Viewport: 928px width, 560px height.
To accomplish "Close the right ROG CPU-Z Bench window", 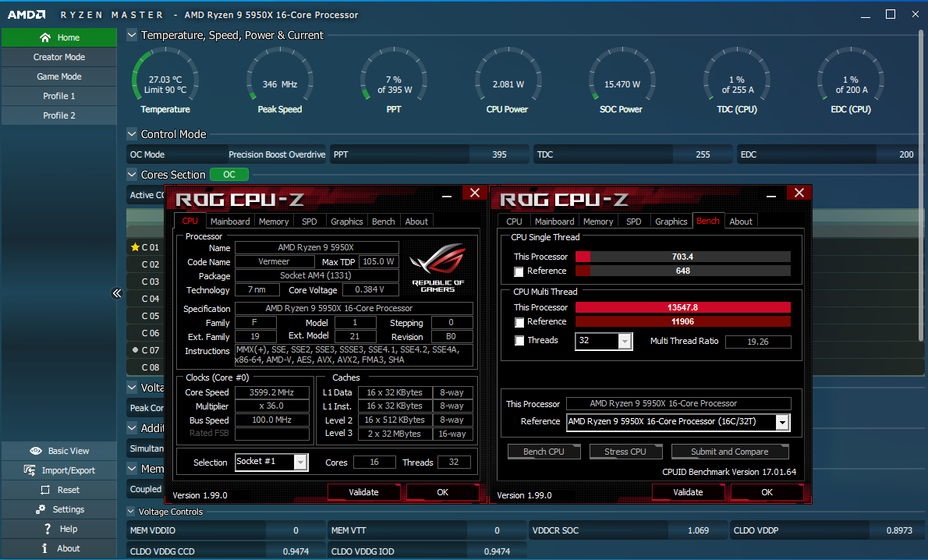I will coord(799,193).
